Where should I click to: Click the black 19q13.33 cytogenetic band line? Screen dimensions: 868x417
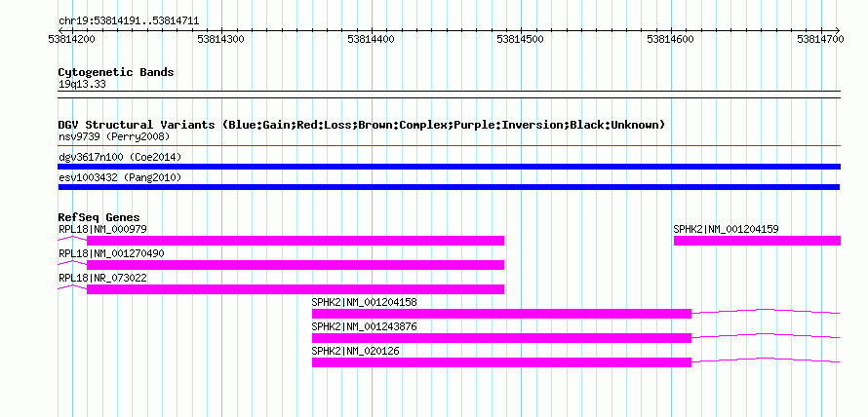tap(450, 95)
